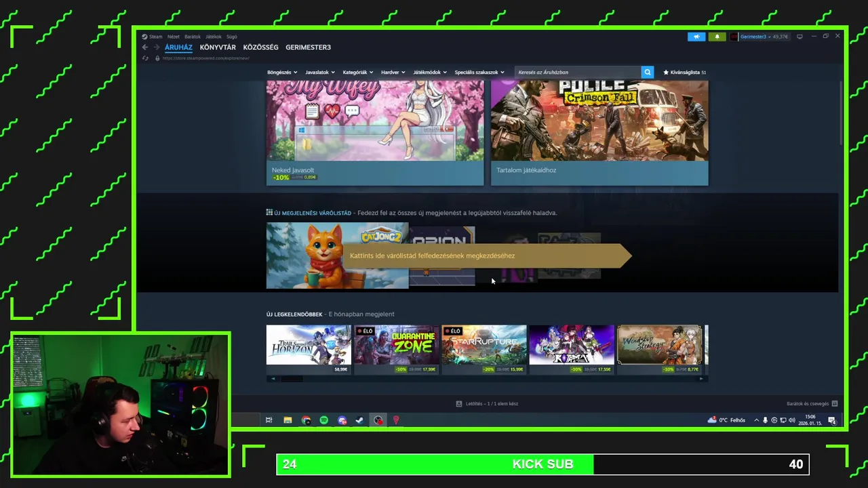868x488 pixels.
Task: Open Kívánságlista wishlist link
Action: [x=684, y=72]
